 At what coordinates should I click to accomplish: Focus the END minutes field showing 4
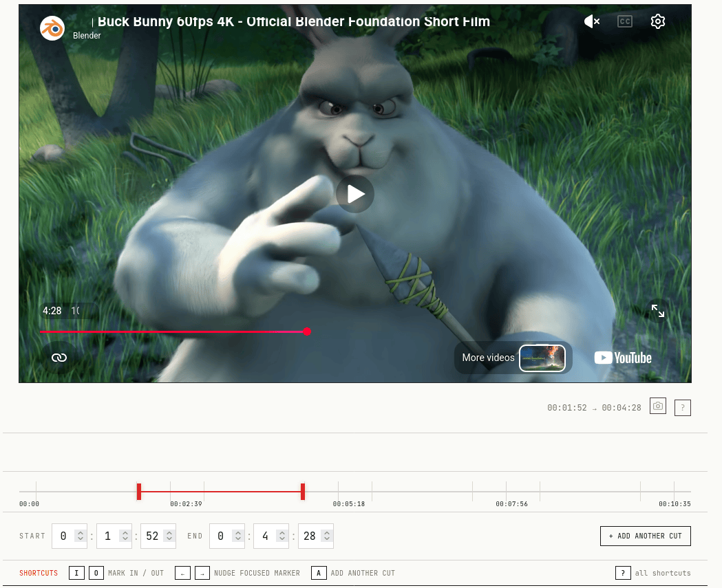(x=271, y=536)
